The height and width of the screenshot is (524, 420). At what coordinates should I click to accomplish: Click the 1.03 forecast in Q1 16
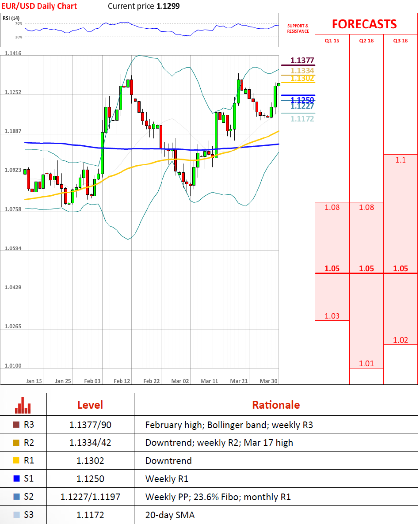pyautogui.click(x=332, y=316)
